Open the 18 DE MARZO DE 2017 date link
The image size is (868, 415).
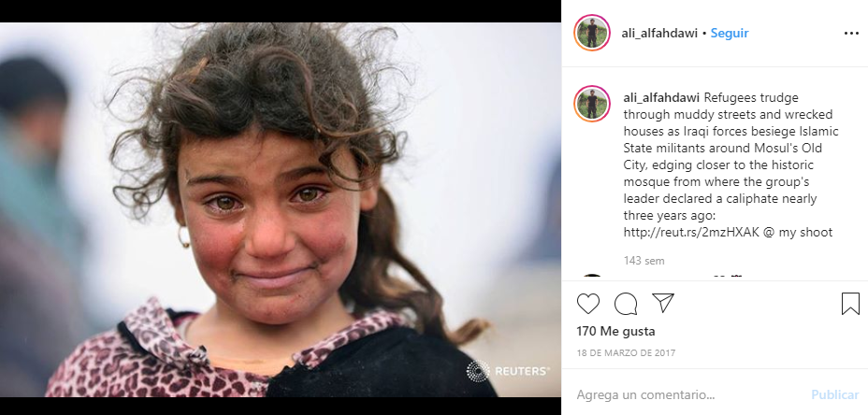click(x=626, y=353)
